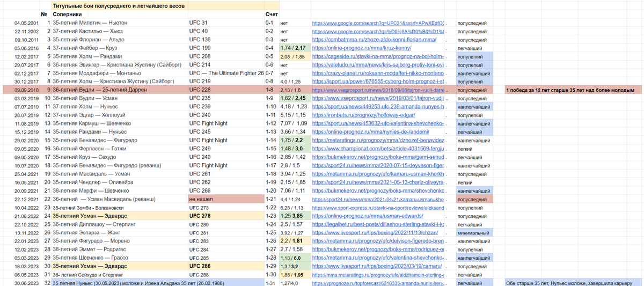Viewport: 644px width, 286px height.
Task: Open the combatmma.ru Florian-Aldo link
Action: tap(374, 40)
